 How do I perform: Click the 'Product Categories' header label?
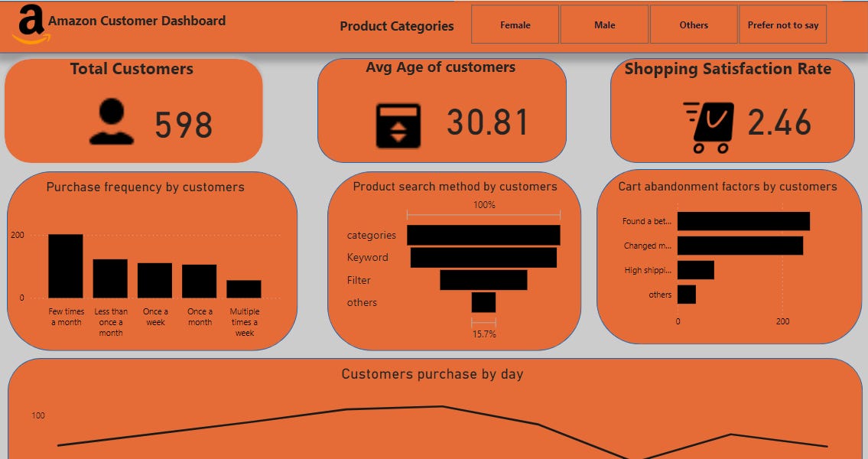397,25
